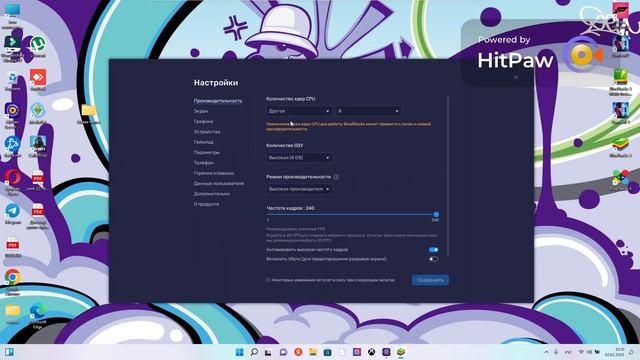Open the RAM amount dropdown
Screen dimensions: 640x360
[299, 158]
